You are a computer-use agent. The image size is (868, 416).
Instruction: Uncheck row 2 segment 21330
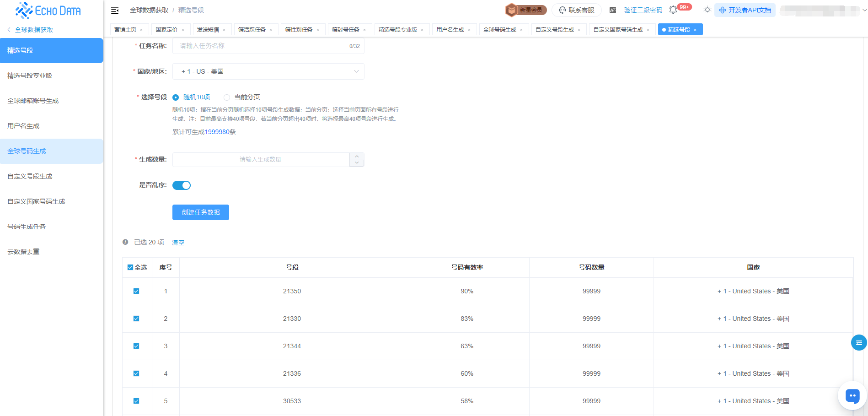pyautogui.click(x=136, y=319)
